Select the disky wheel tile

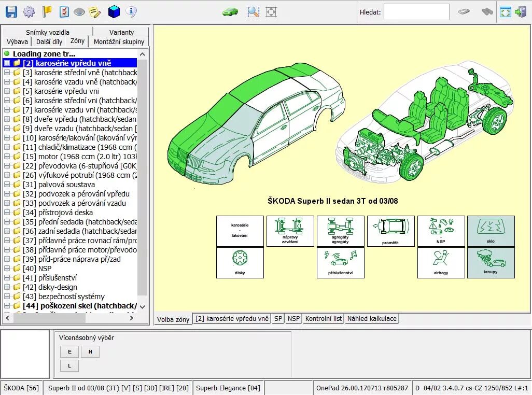tap(240, 263)
